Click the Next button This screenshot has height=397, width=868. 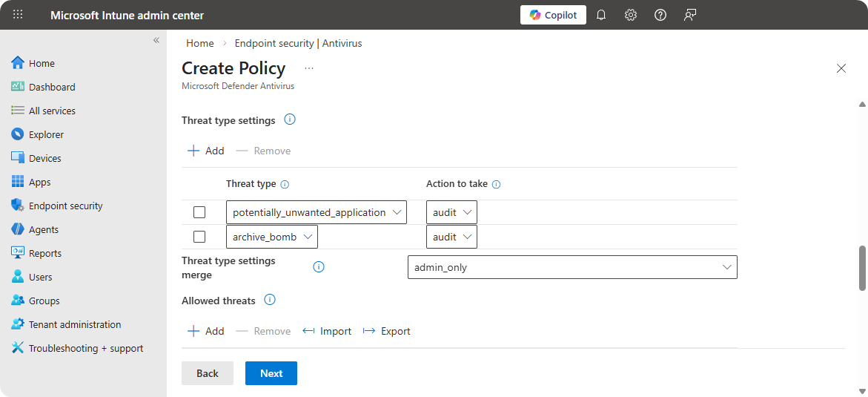pyautogui.click(x=271, y=373)
